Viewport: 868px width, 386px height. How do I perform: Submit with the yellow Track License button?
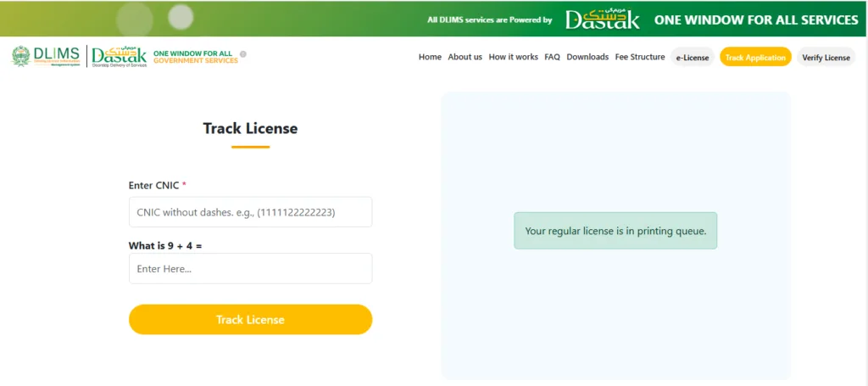pyautogui.click(x=250, y=320)
